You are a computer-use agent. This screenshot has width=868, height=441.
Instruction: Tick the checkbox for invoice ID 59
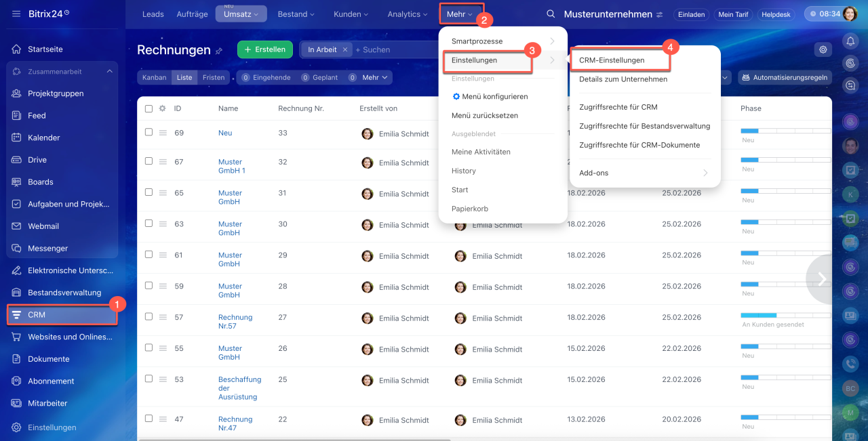coord(149,286)
